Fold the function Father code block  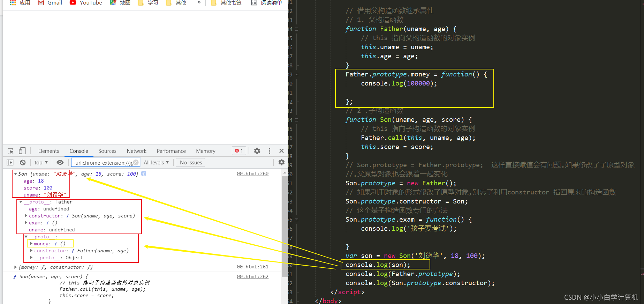click(x=297, y=29)
